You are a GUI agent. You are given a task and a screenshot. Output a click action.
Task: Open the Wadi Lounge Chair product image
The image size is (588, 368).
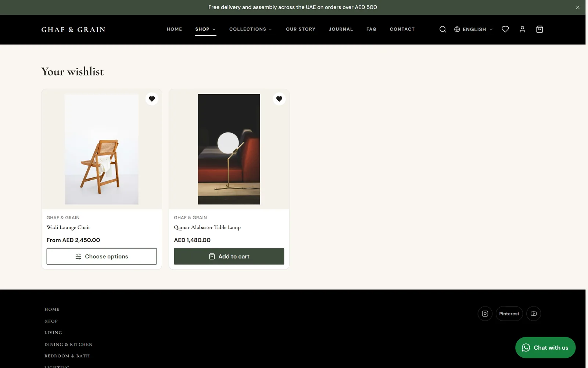(101, 149)
